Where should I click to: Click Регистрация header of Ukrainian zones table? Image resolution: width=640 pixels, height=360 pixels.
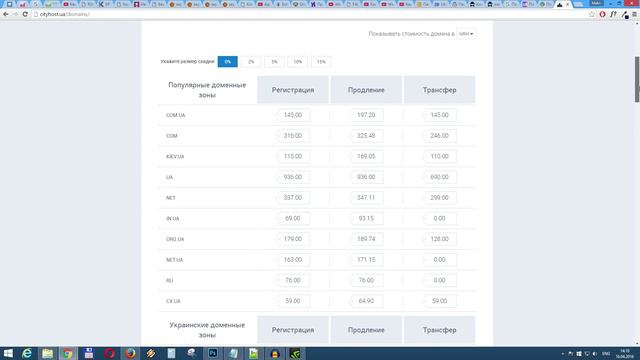click(293, 330)
